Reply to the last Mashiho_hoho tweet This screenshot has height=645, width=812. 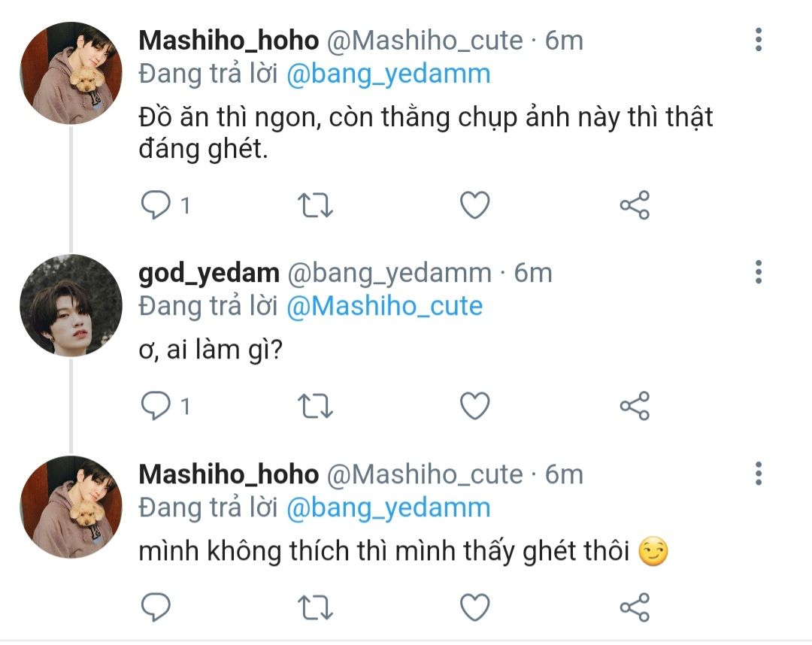156,607
